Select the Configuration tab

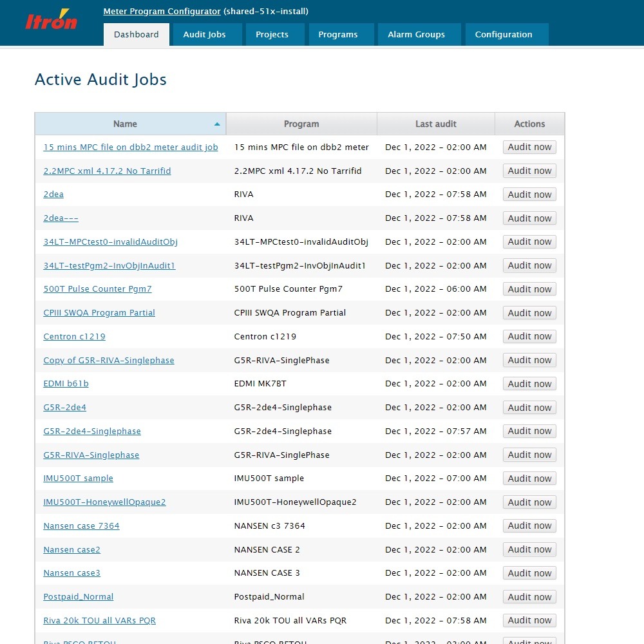click(x=503, y=35)
